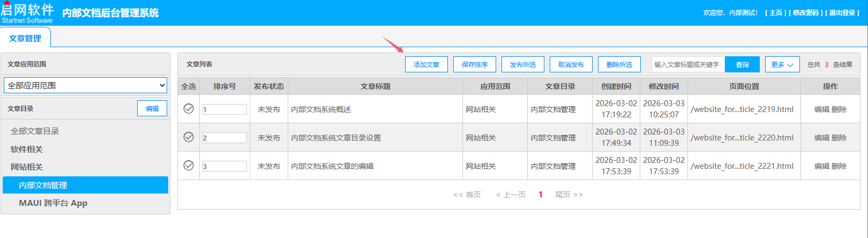Click the 退出登录 logout link
The height and width of the screenshot is (238, 868).
click(842, 13)
